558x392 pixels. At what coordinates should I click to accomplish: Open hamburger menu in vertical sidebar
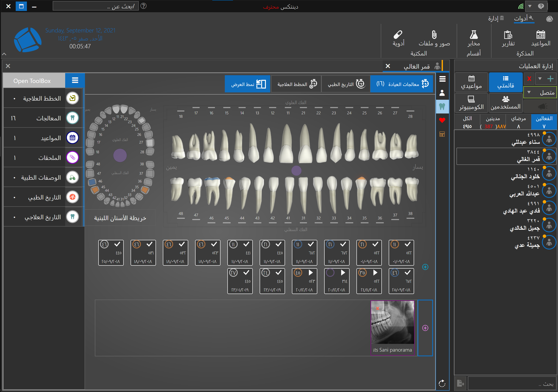[x=442, y=79]
